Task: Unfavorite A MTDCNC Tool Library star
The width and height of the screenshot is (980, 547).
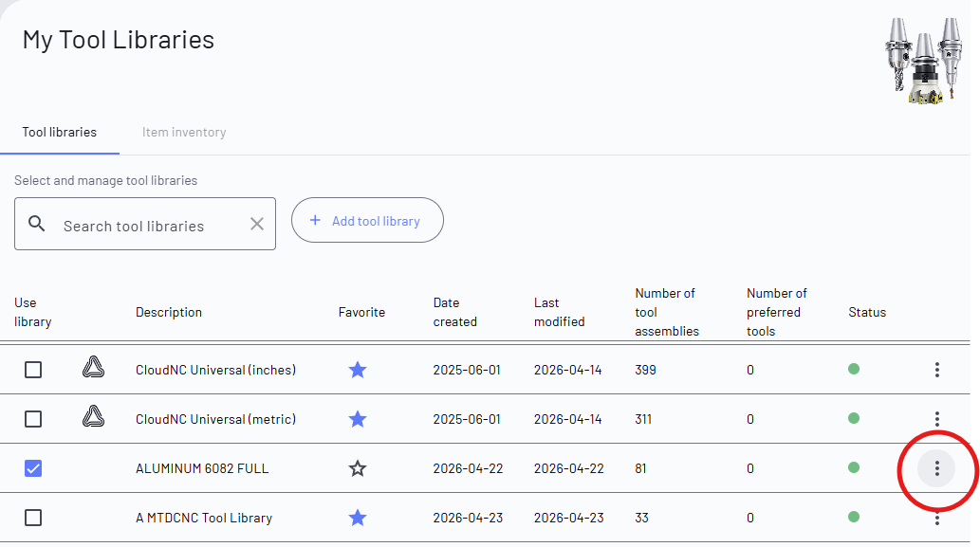Action: click(358, 518)
